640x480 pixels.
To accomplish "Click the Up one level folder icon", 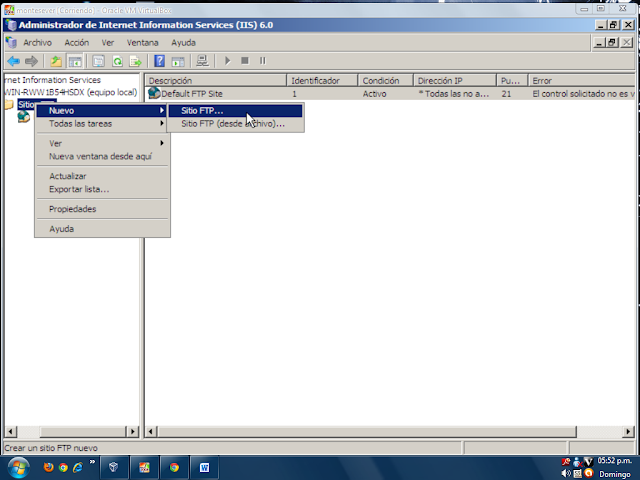I will click(x=56, y=61).
